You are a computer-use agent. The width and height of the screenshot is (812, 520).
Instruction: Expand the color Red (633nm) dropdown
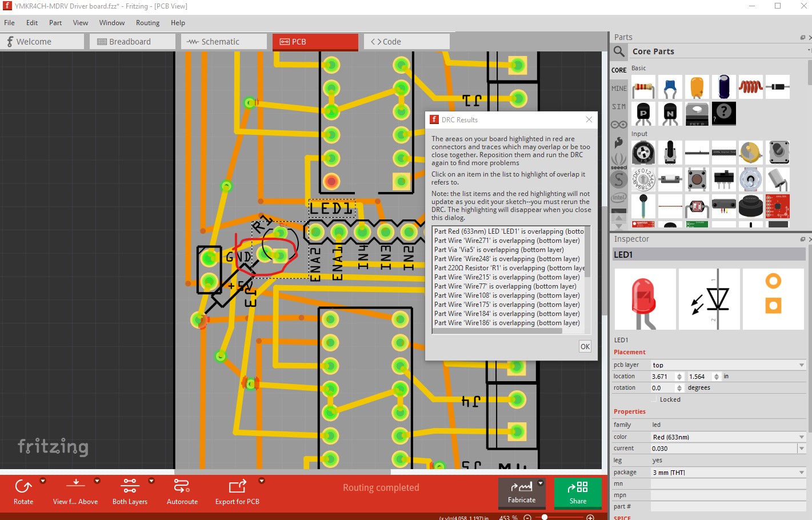tap(728, 437)
